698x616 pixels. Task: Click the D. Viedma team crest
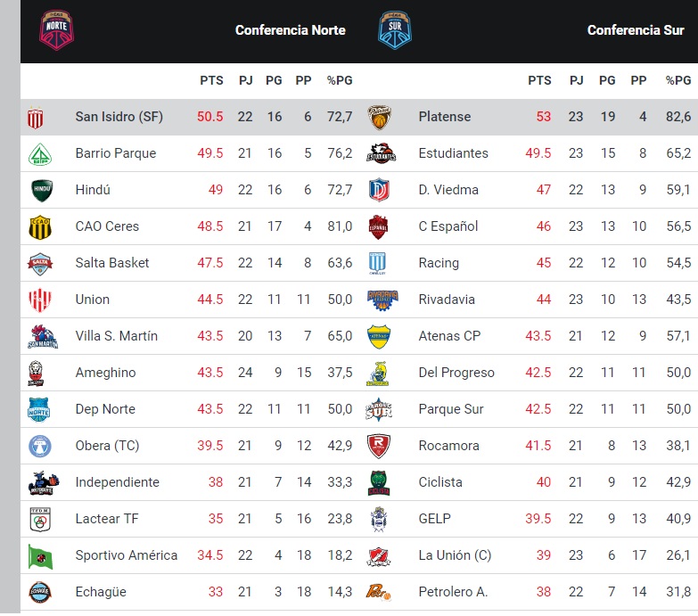[x=381, y=190]
